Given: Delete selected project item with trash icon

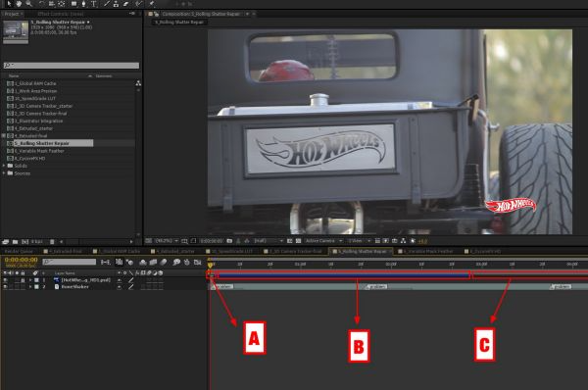Looking at the screenshot, I should click(52, 242).
